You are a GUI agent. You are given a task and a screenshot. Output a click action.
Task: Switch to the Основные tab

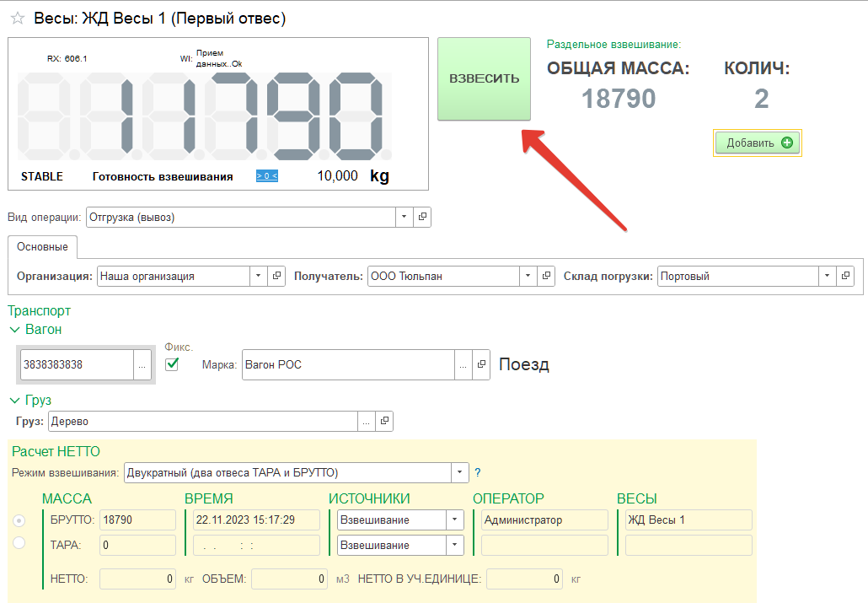[42, 247]
